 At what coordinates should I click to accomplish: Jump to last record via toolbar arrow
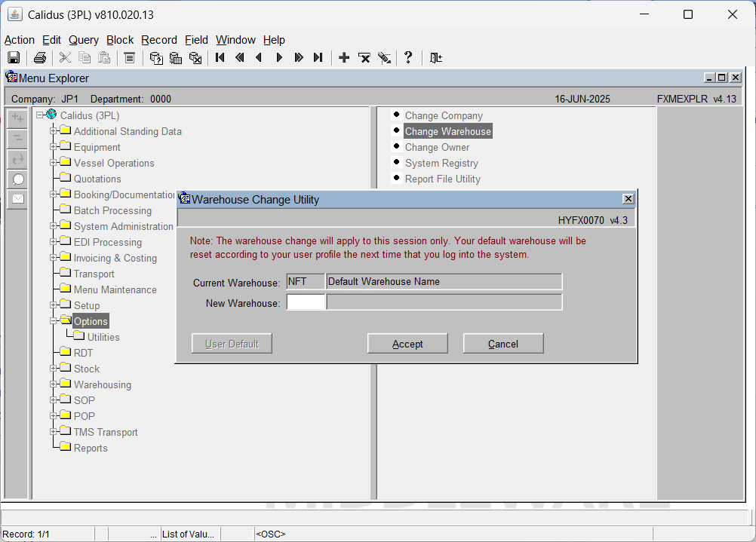pos(318,58)
